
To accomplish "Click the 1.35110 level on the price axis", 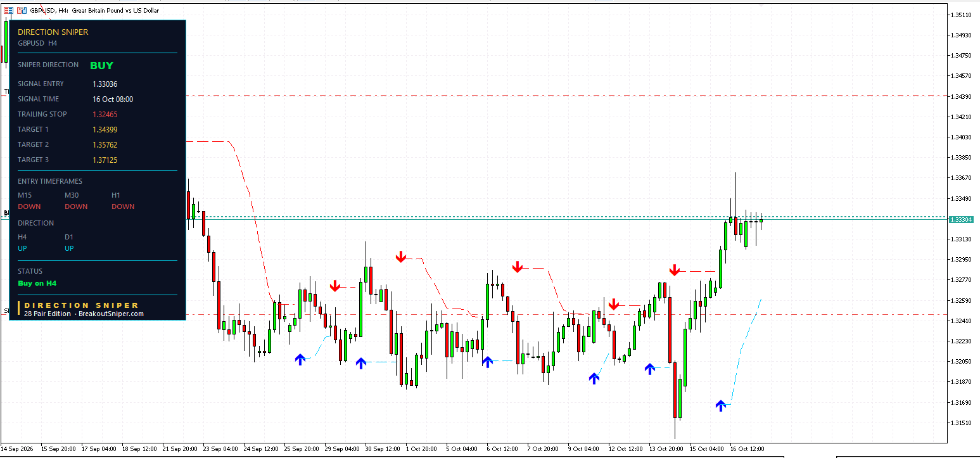I will coord(962,15).
